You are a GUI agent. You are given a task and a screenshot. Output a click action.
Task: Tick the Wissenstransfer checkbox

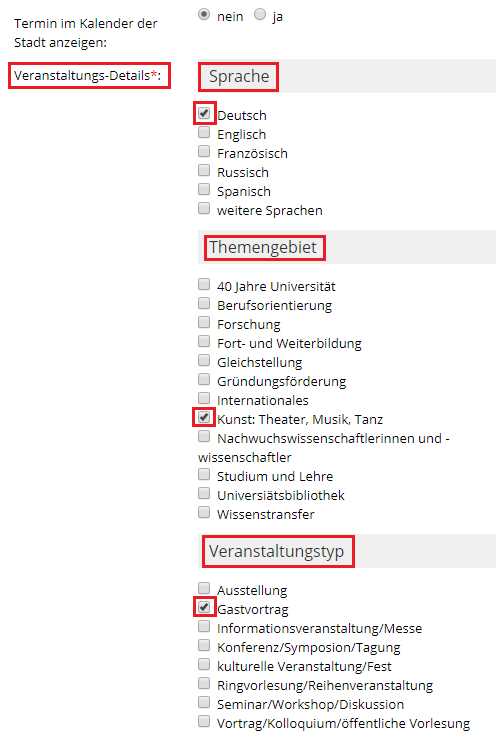204,512
